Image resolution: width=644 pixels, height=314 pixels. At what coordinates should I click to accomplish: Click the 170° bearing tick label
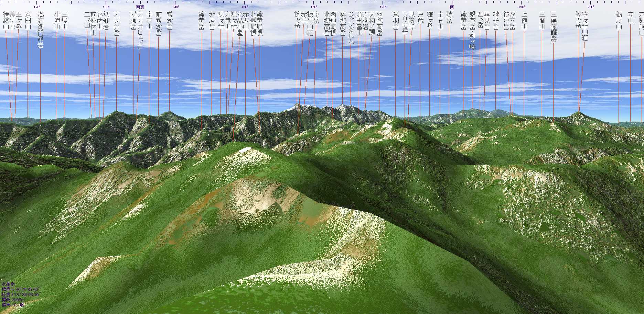(x=383, y=7)
